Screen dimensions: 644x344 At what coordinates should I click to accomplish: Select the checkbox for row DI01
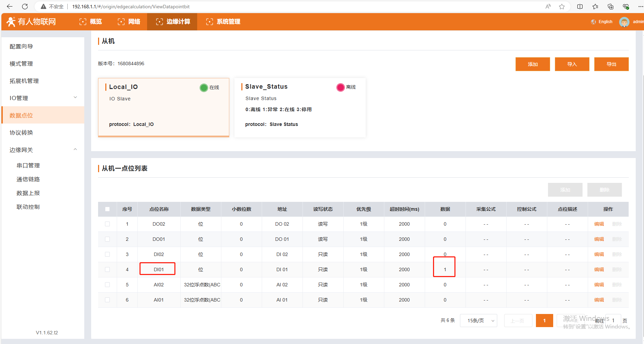pos(107,269)
